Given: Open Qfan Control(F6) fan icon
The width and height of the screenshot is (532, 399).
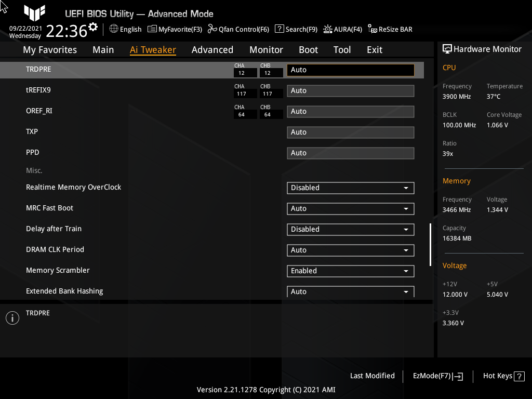Looking at the screenshot, I should pyautogui.click(x=212, y=29).
